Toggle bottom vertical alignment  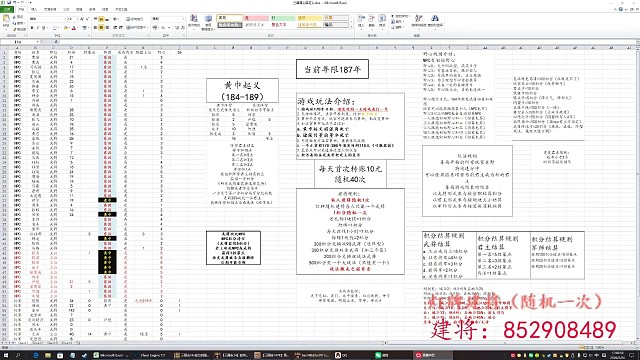point(107,19)
